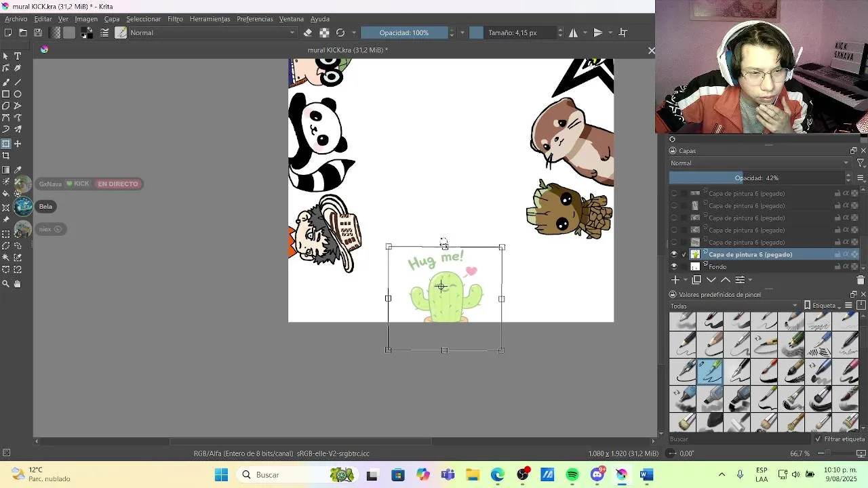Select the Rectangle shape tool
The width and height of the screenshot is (868, 488).
point(6,94)
